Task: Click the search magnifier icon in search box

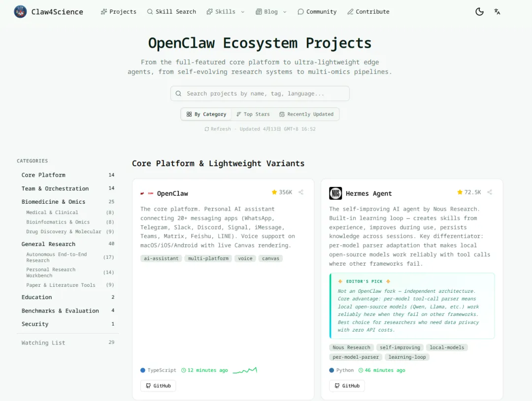Action: (x=178, y=93)
